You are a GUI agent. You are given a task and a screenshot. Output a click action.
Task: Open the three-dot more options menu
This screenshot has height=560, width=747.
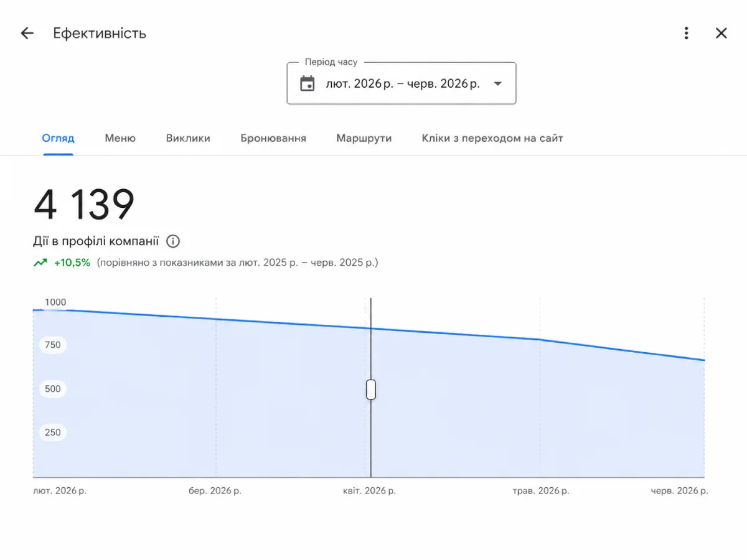pos(686,33)
